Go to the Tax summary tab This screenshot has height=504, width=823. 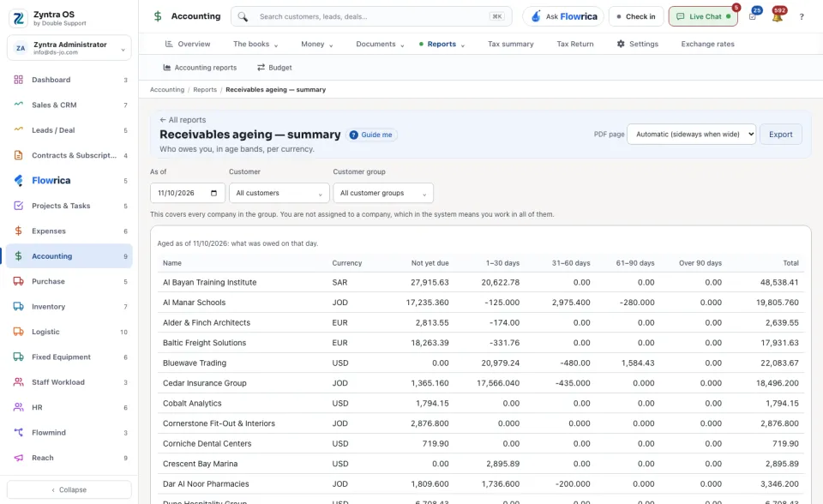click(x=511, y=44)
